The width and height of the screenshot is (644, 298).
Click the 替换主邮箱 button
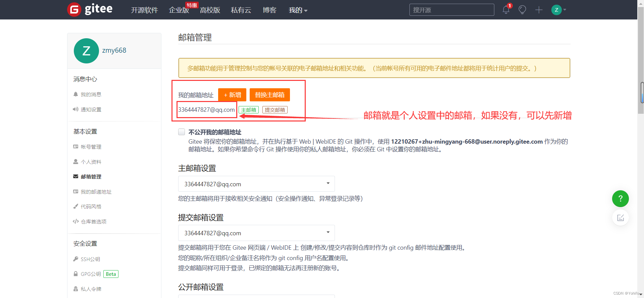[270, 95]
